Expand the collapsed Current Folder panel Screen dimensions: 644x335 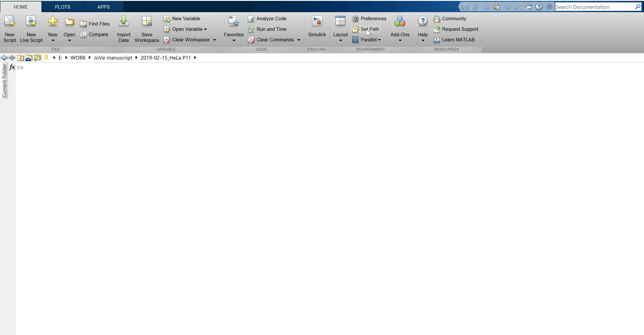(x=4, y=80)
